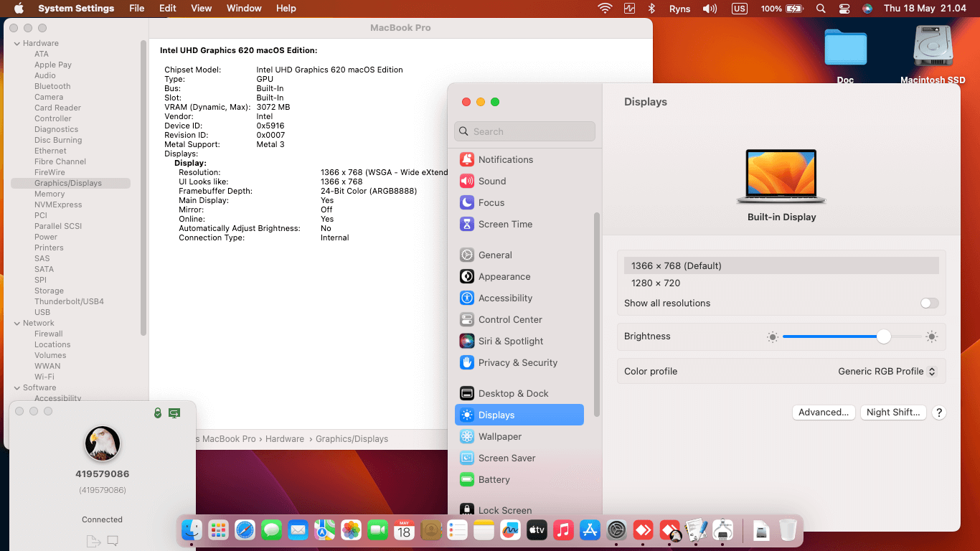
Task: Open the Apple menu
Action: 19,9
